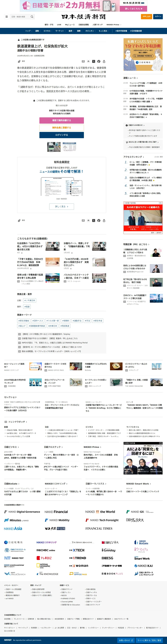Viewport: 167px width, 644px height.
Task: Open 日経会社情報 in the header menu
Action: coord(83,25)
